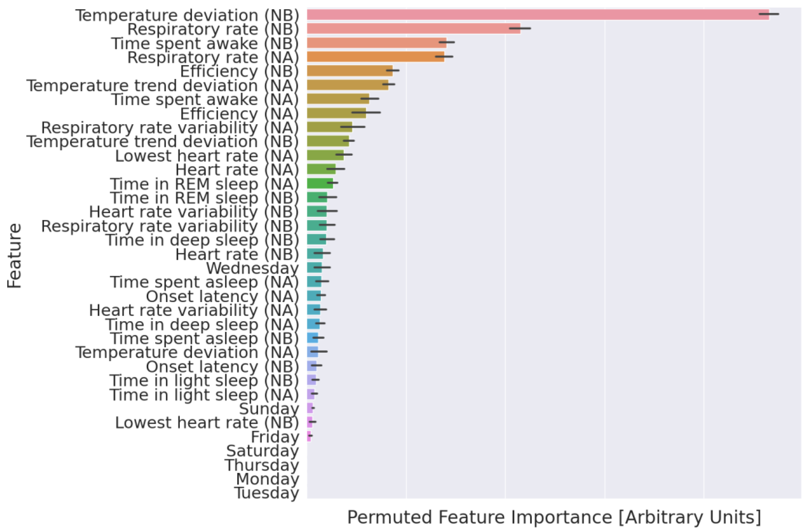Select the Respiratory rate variability (NA) label
809x532 pixels.
tap(170, 127)
